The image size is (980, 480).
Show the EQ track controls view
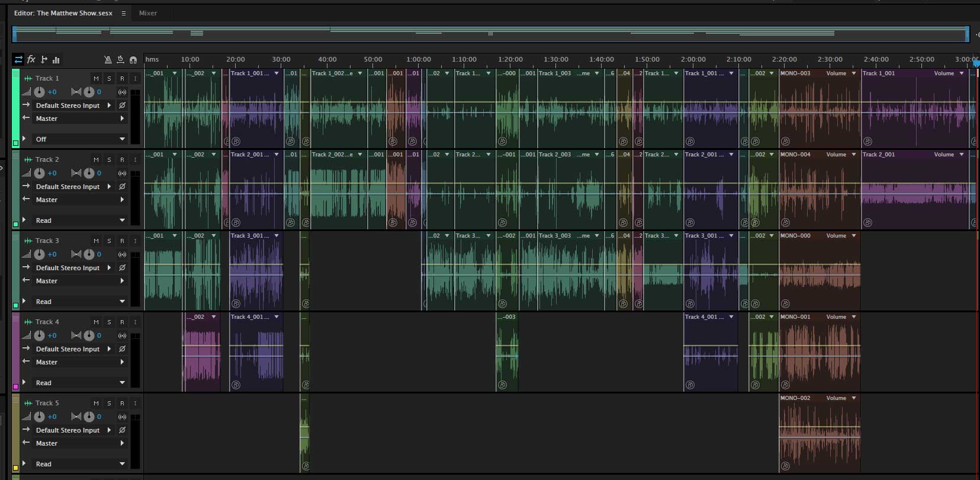pyautogui.click(x=56, y=59)
